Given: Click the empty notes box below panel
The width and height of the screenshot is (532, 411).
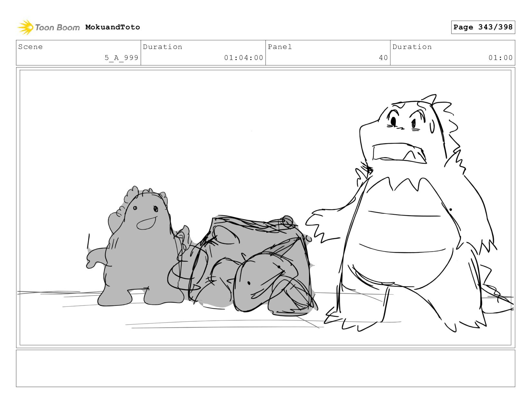Looking at the screenshot, I should [265, 368].
